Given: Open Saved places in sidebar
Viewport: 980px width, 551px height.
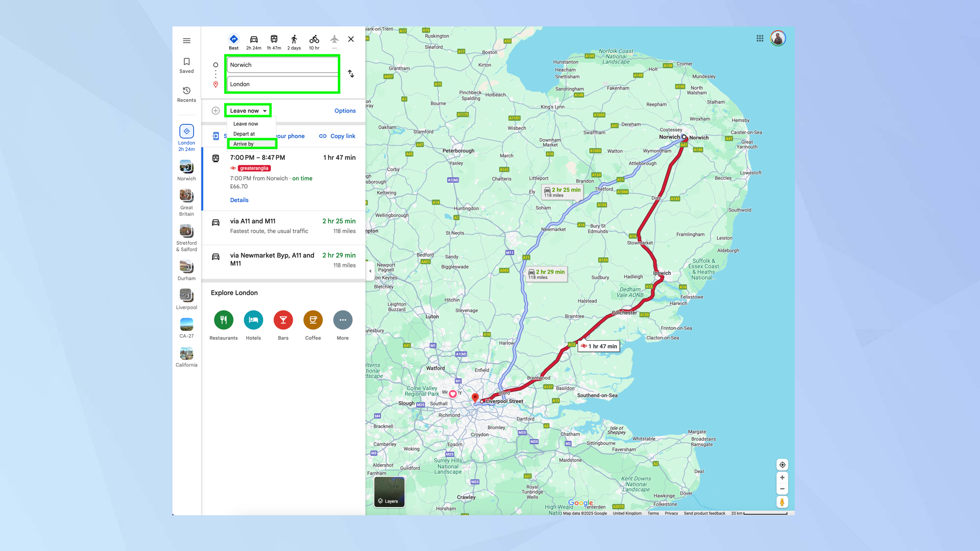Looking at the screenshot, I should click(x=187, y=65).
